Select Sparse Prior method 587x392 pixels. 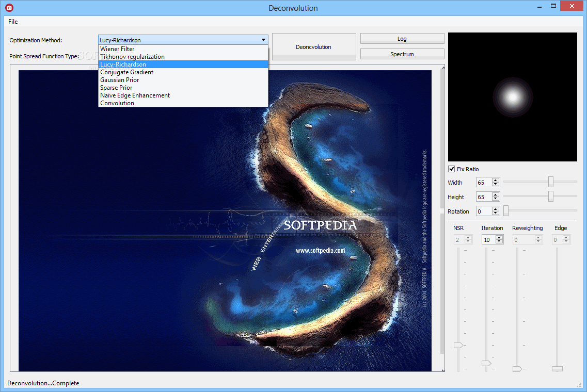[x=183, y=88]
